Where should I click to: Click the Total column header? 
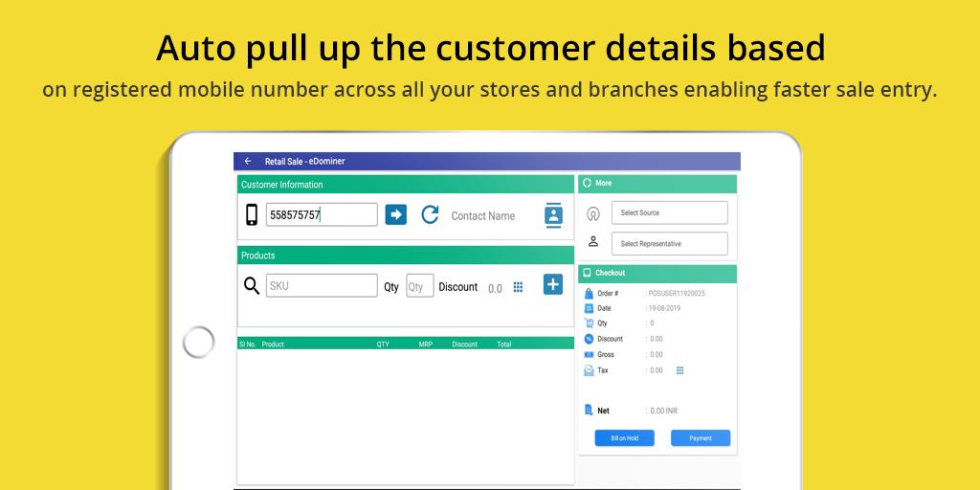[x=503, y=345]
